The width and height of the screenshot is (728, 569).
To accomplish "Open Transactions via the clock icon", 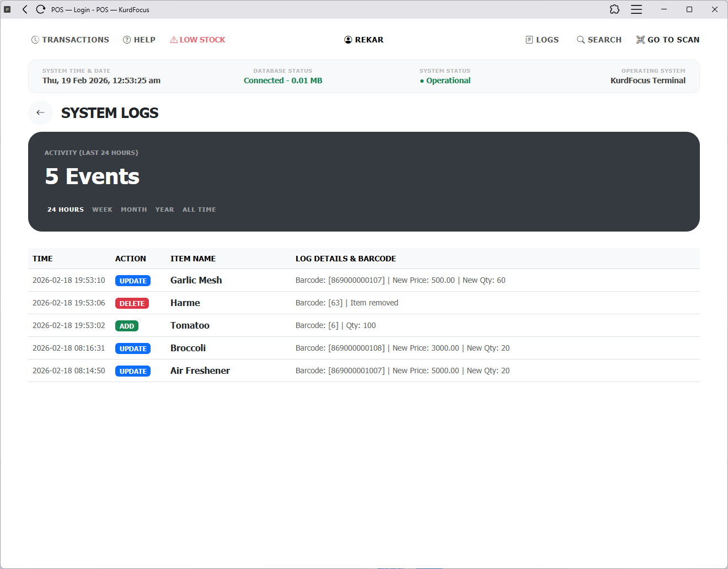I will coord(35,40).
